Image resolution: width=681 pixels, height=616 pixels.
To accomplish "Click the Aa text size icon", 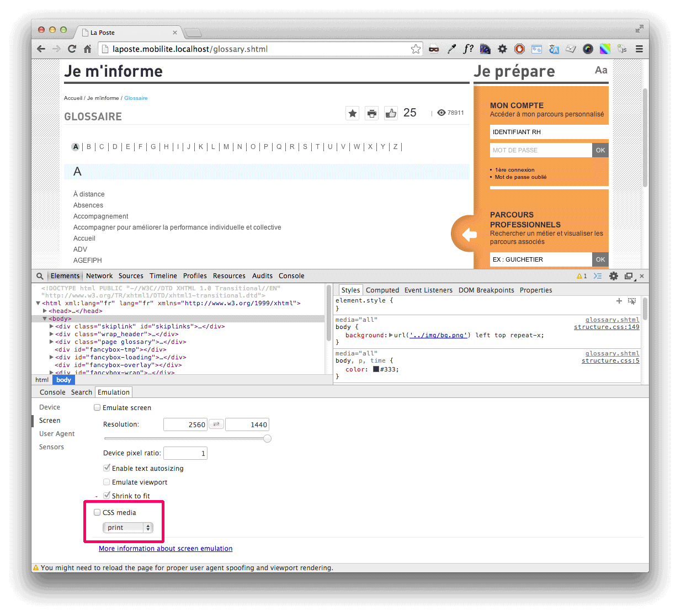I will coord(601,70).
